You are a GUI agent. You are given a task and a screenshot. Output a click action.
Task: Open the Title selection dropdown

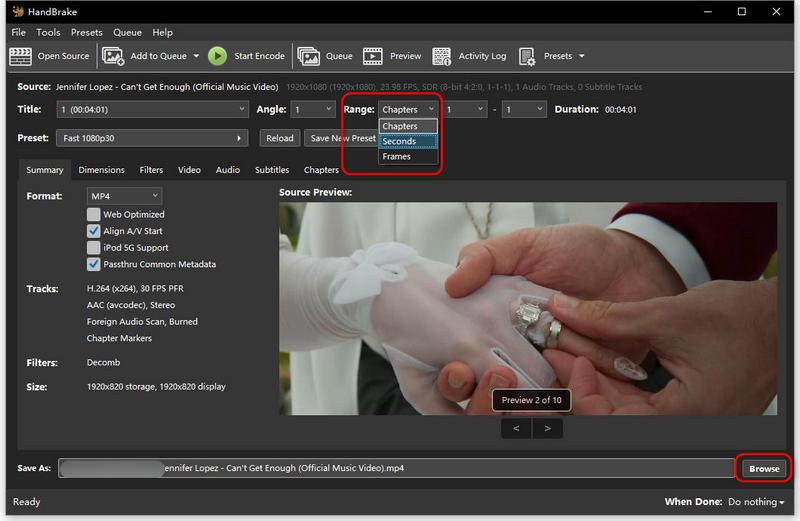152,109
